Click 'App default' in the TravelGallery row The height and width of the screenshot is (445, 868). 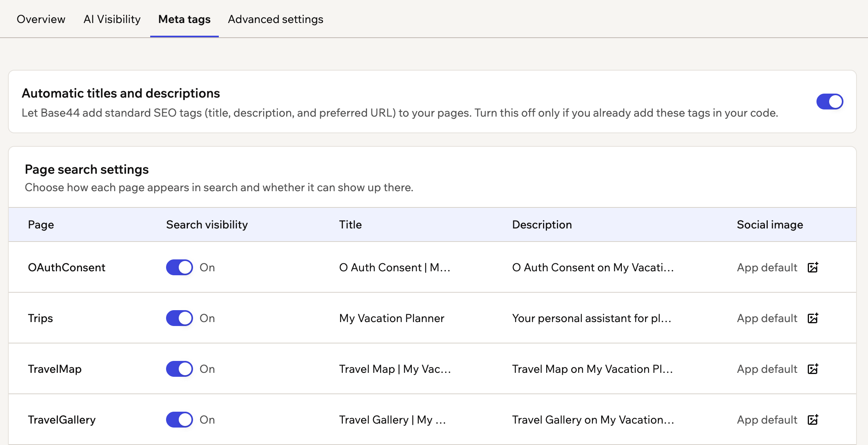[767, 420]
